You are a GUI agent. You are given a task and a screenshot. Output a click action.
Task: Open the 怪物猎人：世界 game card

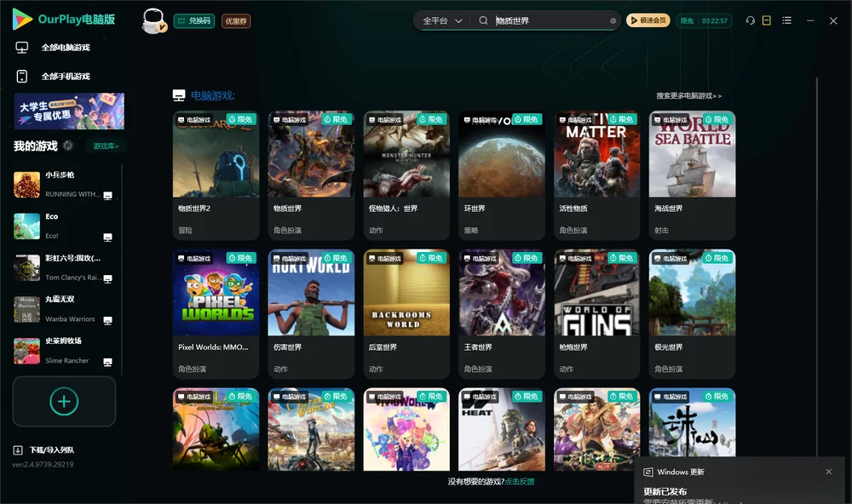pos(406,175)
